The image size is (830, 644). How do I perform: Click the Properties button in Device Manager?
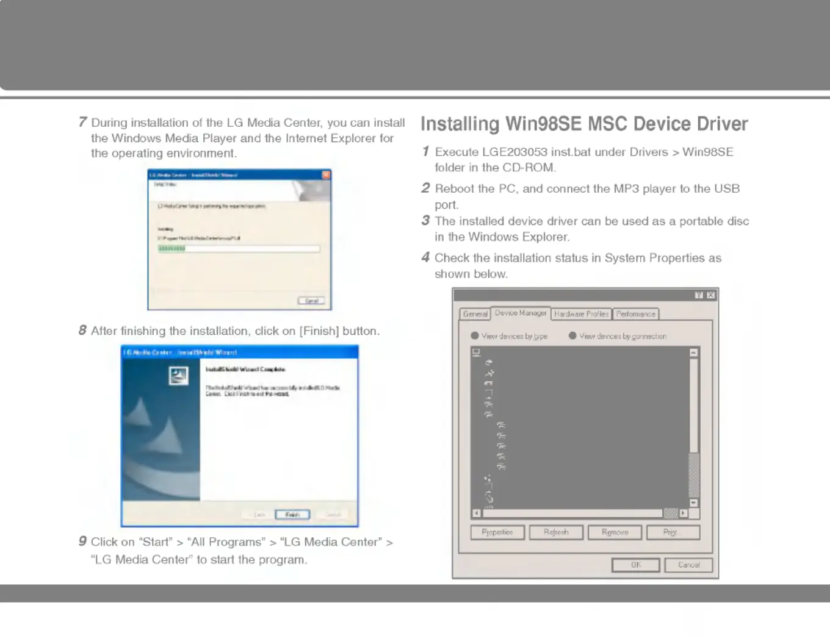tap(497, 532)
